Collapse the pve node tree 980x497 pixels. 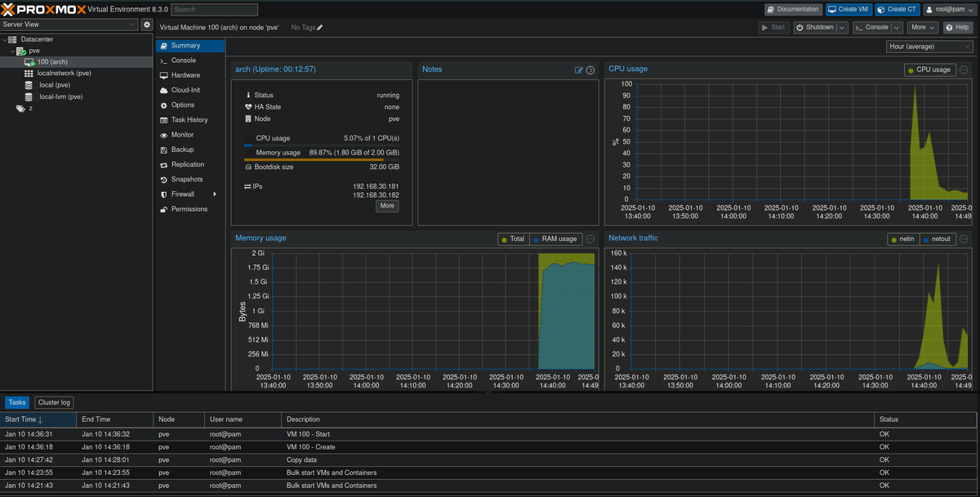13,51
